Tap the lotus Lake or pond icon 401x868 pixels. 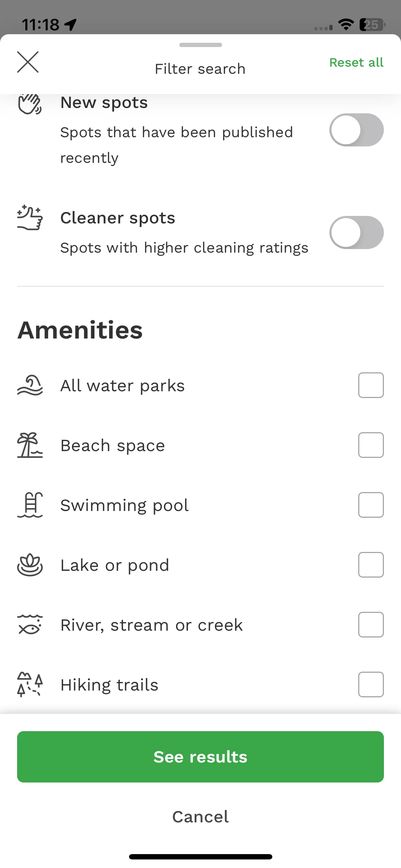[x=30, y=565]
